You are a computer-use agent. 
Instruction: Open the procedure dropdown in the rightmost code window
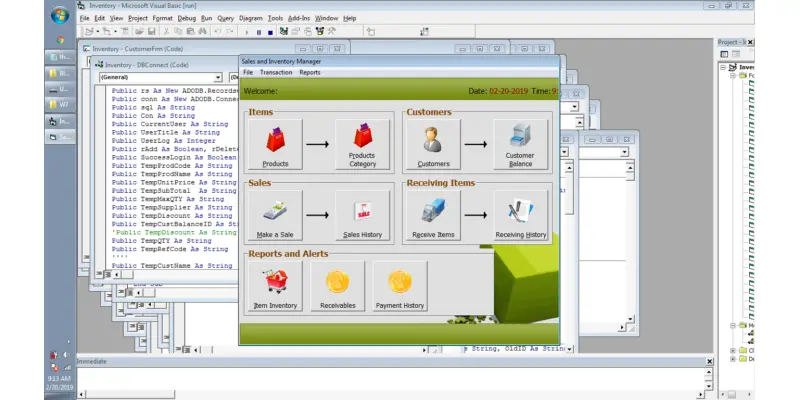click(x=624, y=152)
